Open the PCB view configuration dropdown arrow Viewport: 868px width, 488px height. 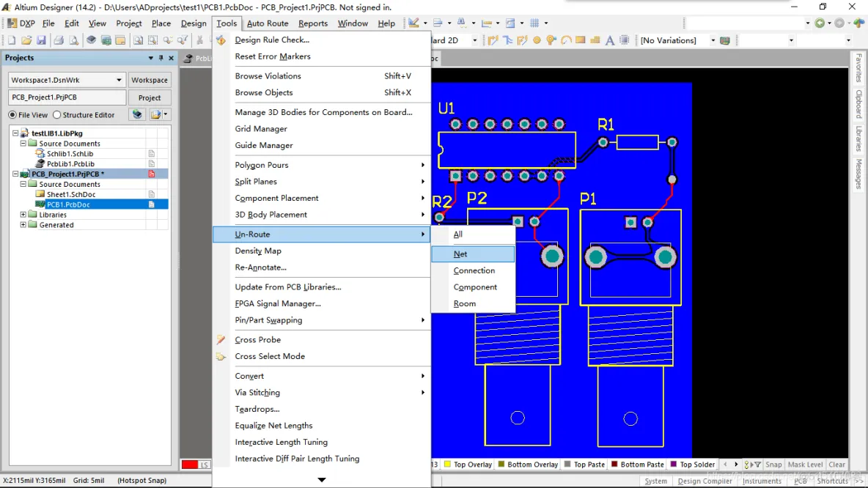tap(474, 40)
